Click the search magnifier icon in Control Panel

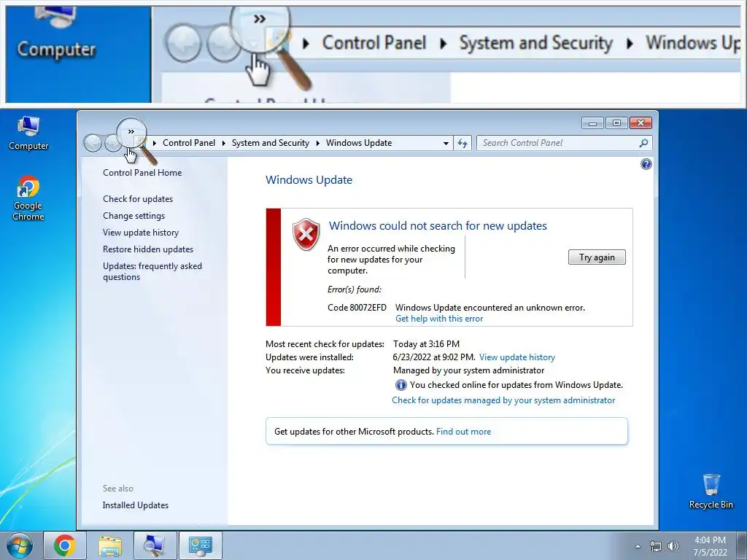point(643,143)
